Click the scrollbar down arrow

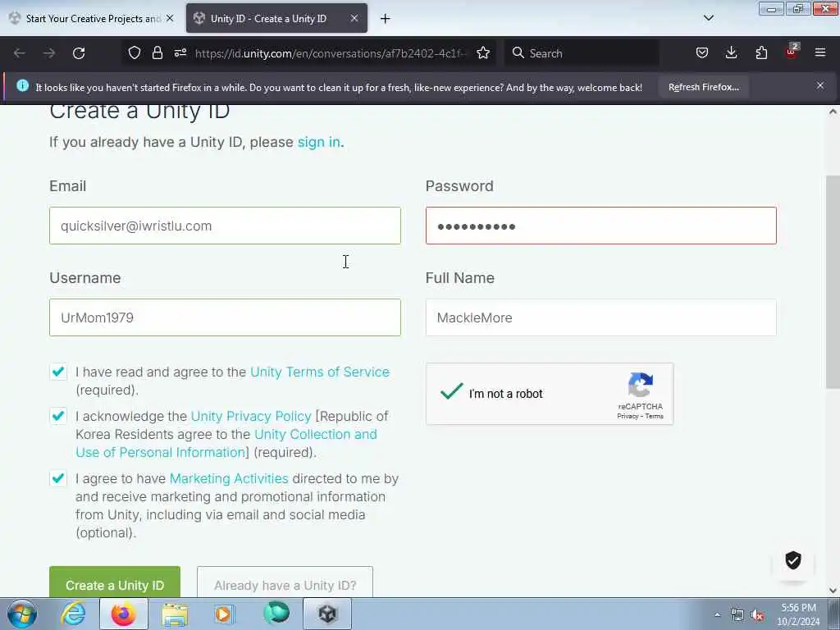[833, 591]
